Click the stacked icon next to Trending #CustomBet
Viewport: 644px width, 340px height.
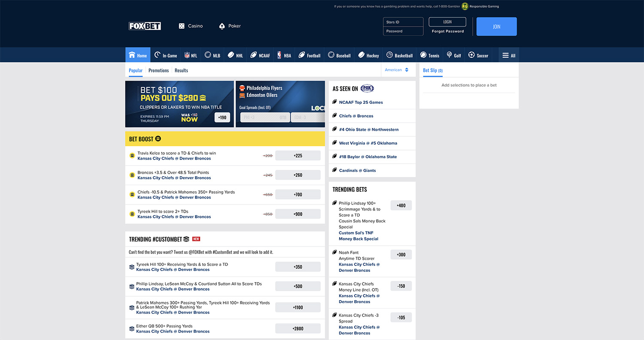point(186,239)
